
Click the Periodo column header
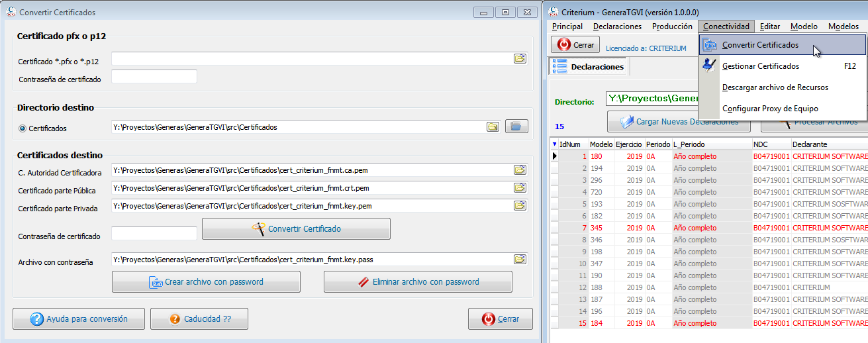click(x=658, y=144)
